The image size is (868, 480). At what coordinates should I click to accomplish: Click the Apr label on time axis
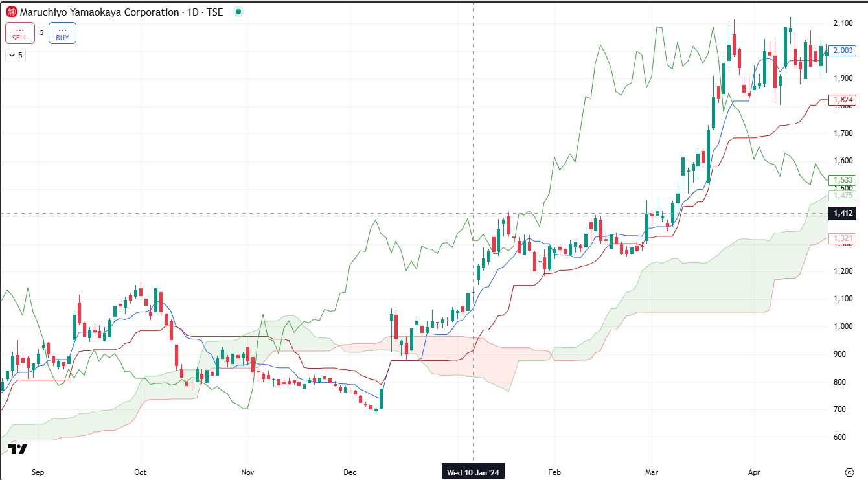753,472
